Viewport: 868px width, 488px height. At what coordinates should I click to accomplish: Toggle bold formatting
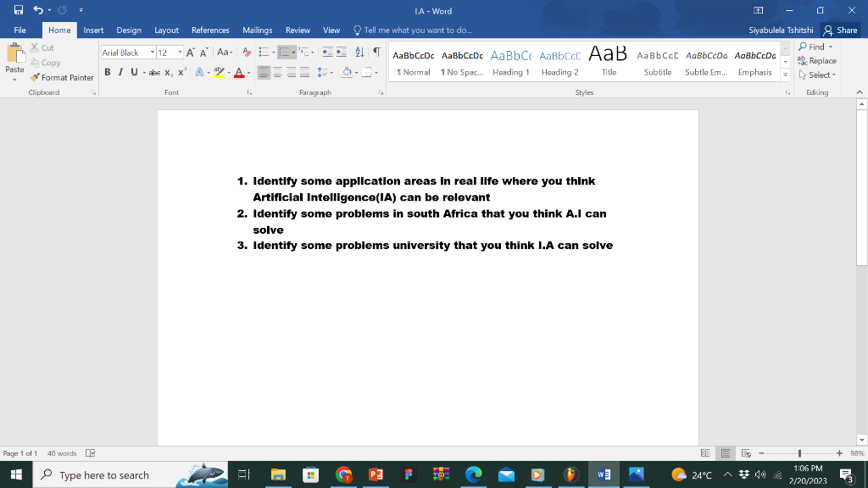(108, 71)
